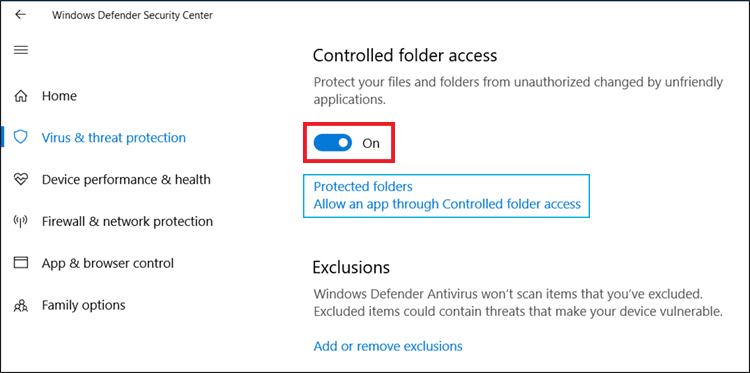Viewport: 750px width, 373px height.
Task: Click the Windows Defender Security Center title
Action: [x=132, y=15]
